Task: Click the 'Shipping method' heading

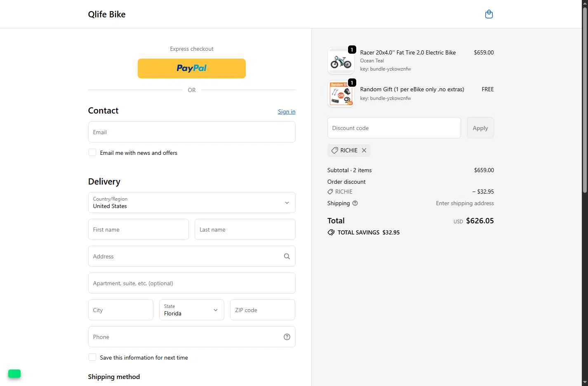Action: [x=114, y=377]
